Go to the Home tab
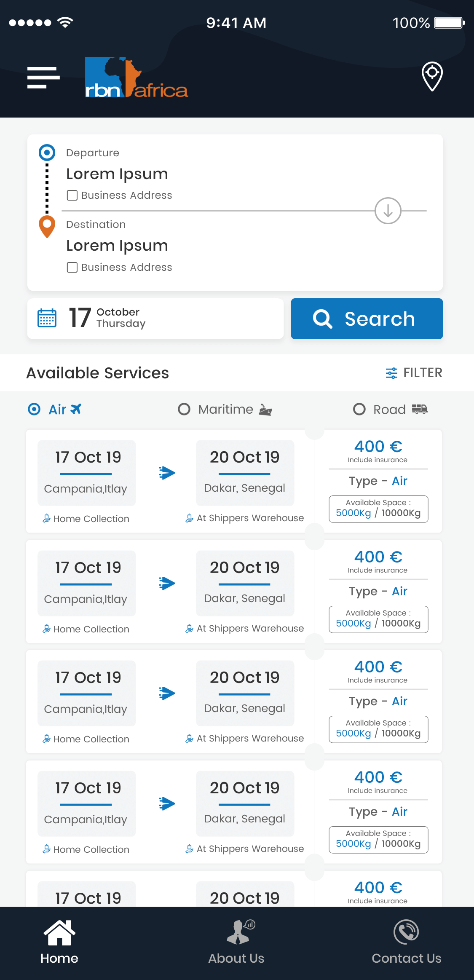 click(59, 942)
